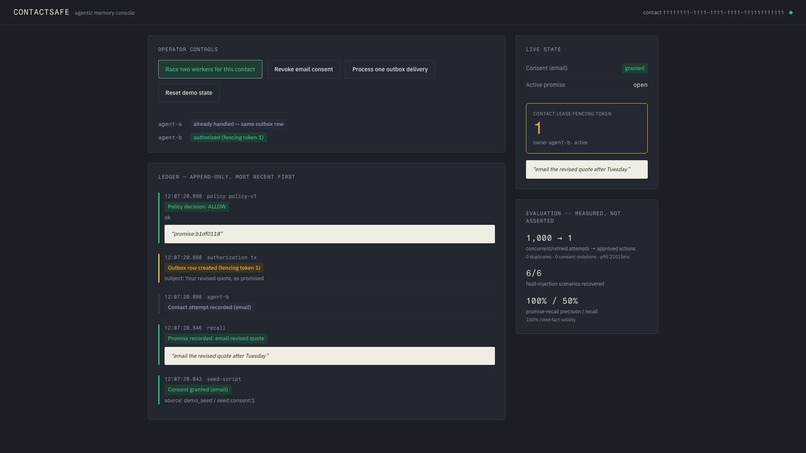Click 'authorized (fencing token 1)' badge
The height and width of the screenshot is (453, 806).
click(x=228, y=137)
